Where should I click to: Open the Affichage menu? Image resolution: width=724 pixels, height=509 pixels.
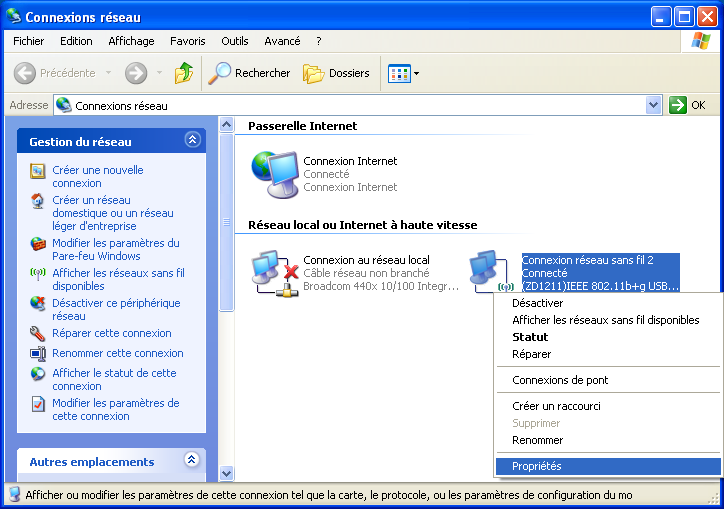(x=131, y=41)
